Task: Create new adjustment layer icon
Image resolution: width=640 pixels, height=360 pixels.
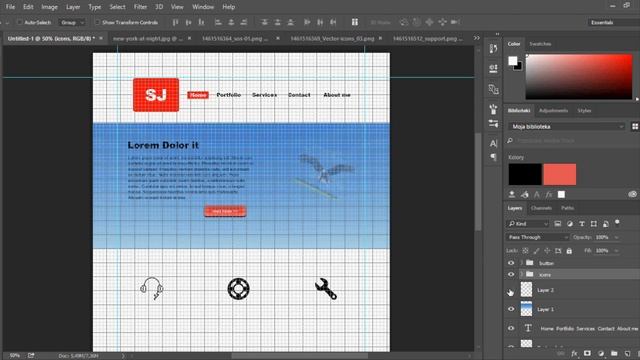Action: tap(601, 353)
